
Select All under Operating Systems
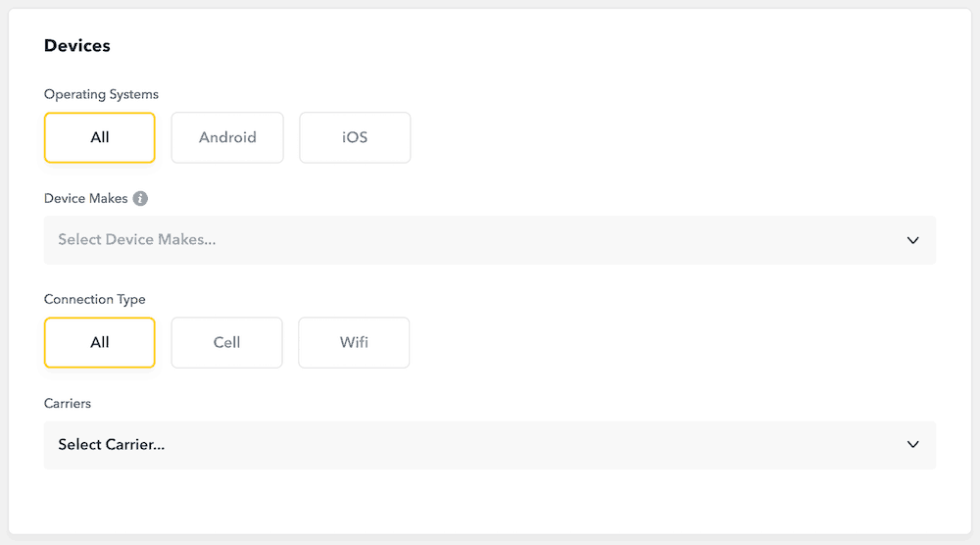(100, 137)
